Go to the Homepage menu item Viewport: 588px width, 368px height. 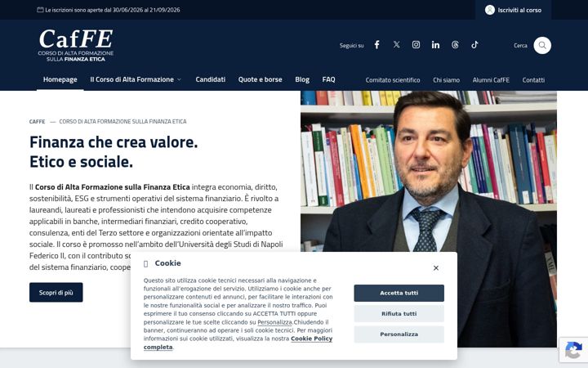pos(60,79)
